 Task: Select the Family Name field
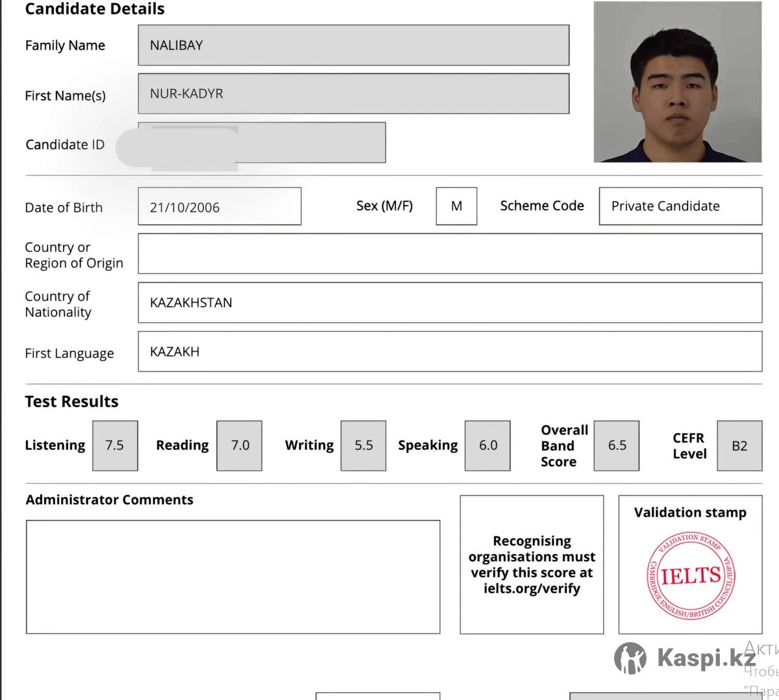point(353,45)
